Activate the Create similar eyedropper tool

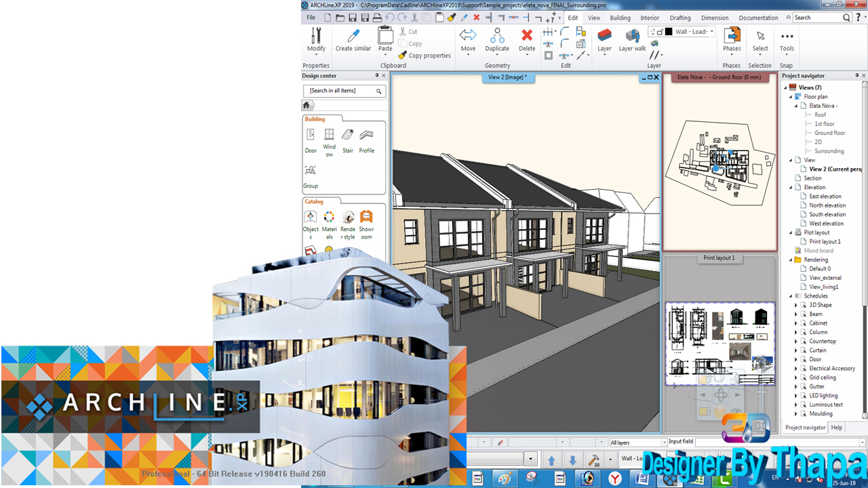coord(353,39)
